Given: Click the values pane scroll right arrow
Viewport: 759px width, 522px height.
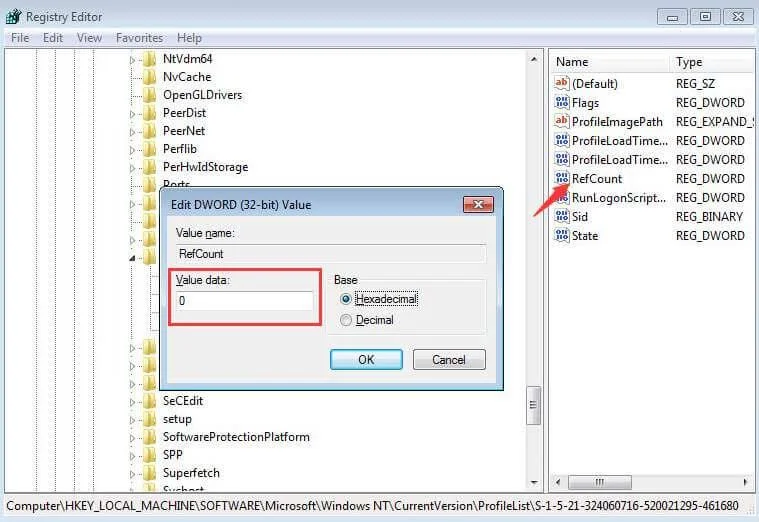Looking at the screenshot, I should click(x=745, y=482).
